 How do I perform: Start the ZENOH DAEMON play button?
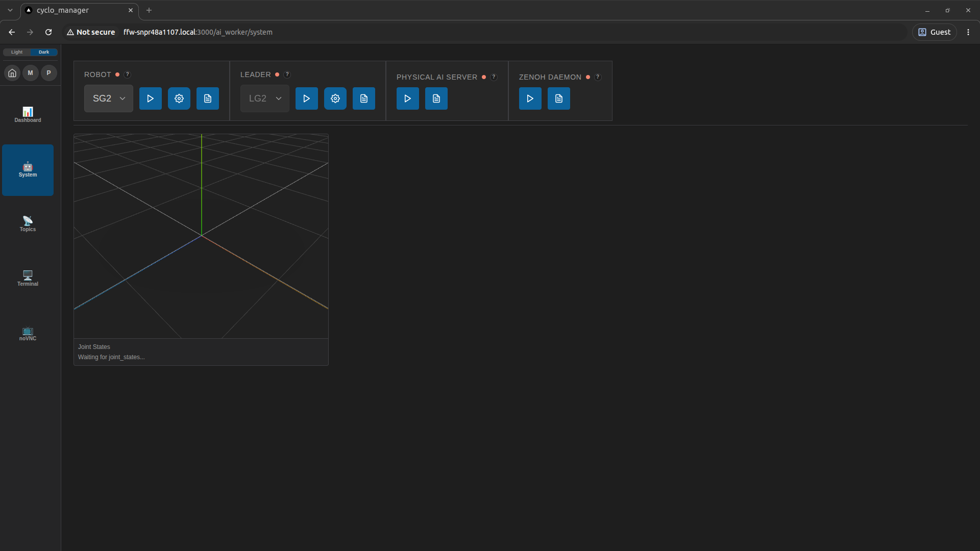[530, 98]
